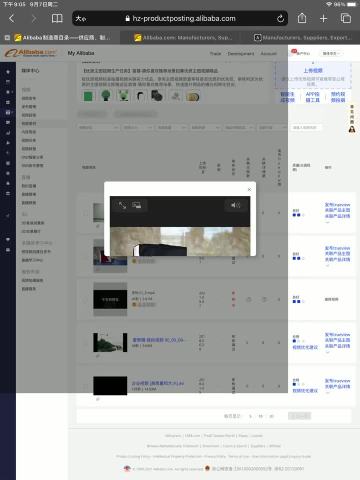Open the Development menu
360x480 pixels.
pyautogui.click(x=241, y=53)
